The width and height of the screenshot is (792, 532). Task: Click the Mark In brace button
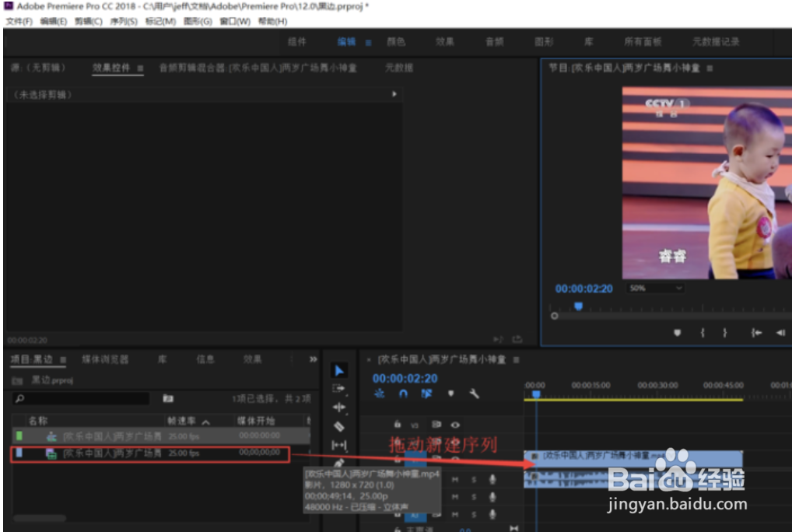coord(702,333)
